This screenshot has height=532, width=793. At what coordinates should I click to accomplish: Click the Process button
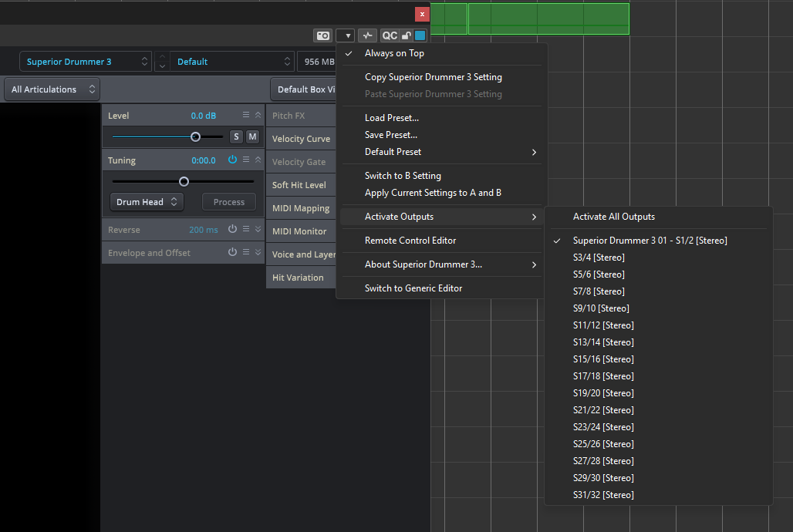coord(229,202)
